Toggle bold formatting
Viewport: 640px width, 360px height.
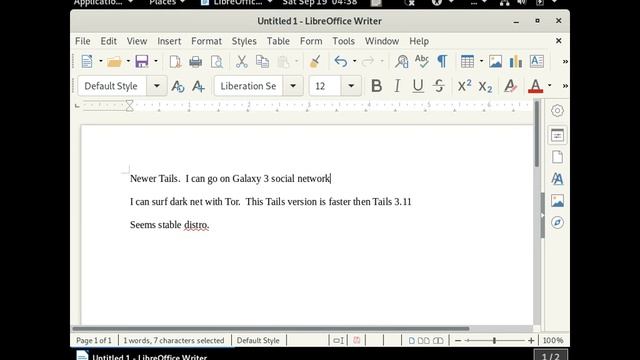pos(376,86)
